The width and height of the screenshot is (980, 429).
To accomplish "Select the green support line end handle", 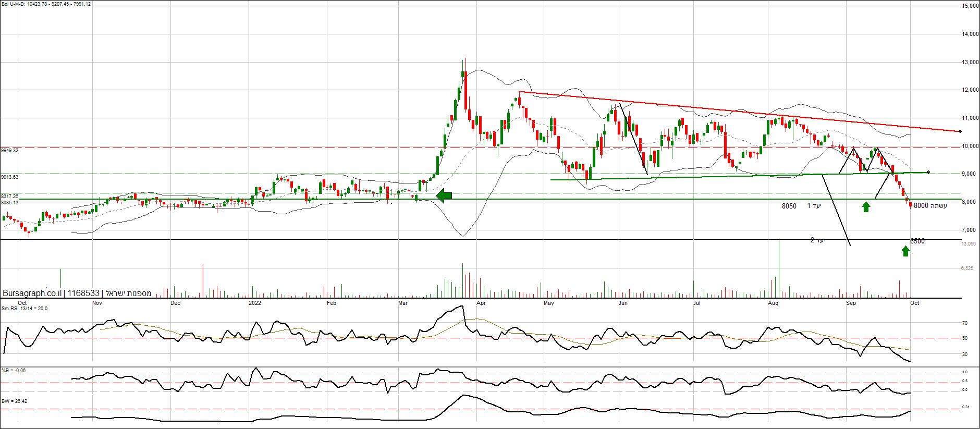I will tap(928, 172).
